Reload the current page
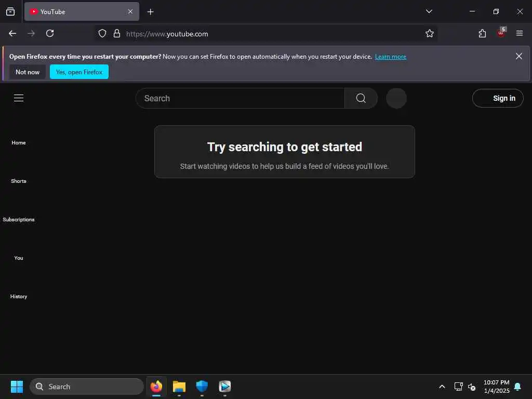Viewport: 532px width, 399px height. click(x=50, y=33)
